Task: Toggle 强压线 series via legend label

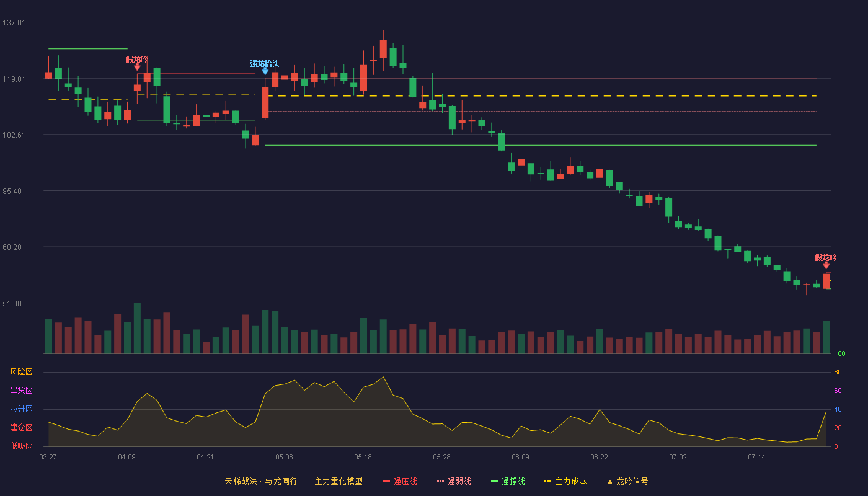Action: pos(405,481)
